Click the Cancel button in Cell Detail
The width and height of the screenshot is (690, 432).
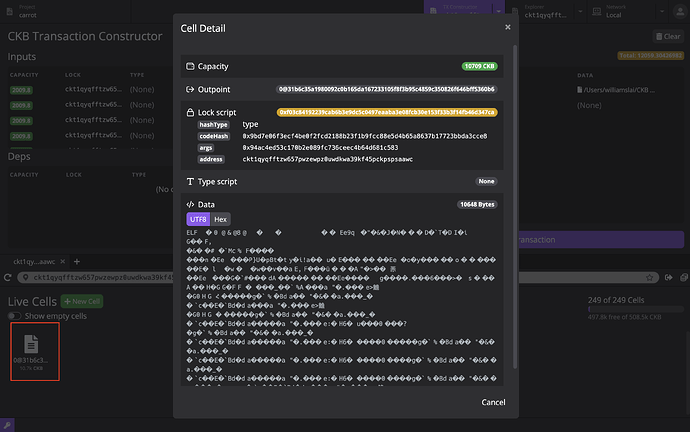(x=493, y=402)
